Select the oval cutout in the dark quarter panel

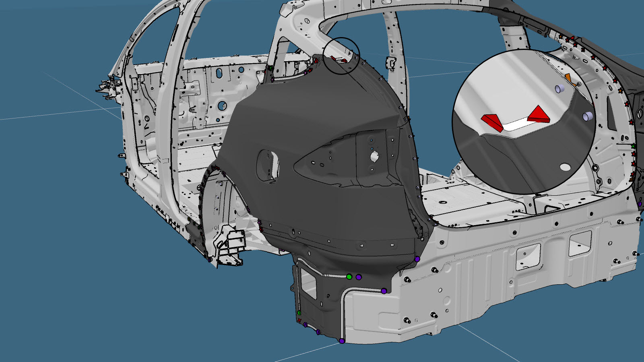(268, 164)
